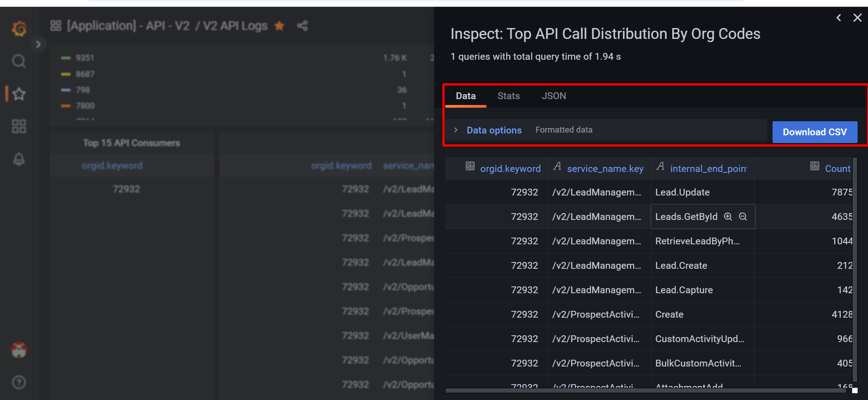Screen dimensions: 868x400
Task: Filter out value on Leads.GetById cell
Action: [743, 217]
